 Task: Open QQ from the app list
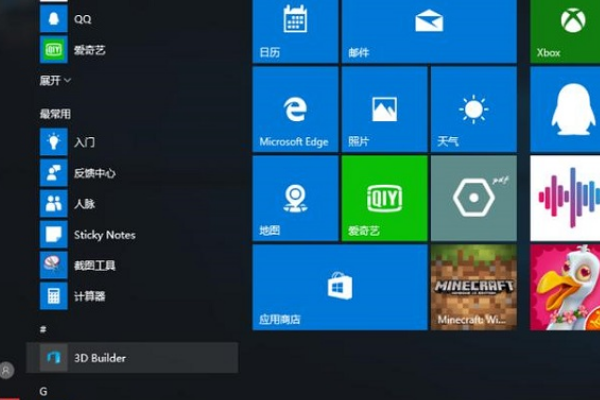[132, 18]
